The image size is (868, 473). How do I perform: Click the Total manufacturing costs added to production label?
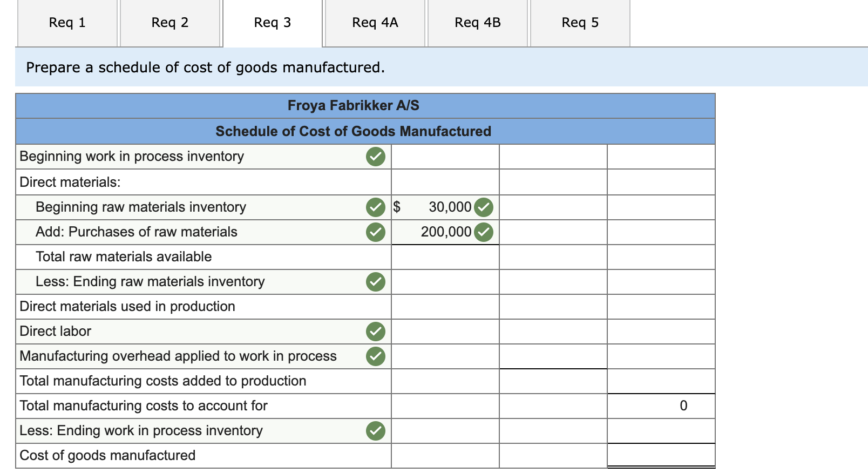(x=163, y=381)
